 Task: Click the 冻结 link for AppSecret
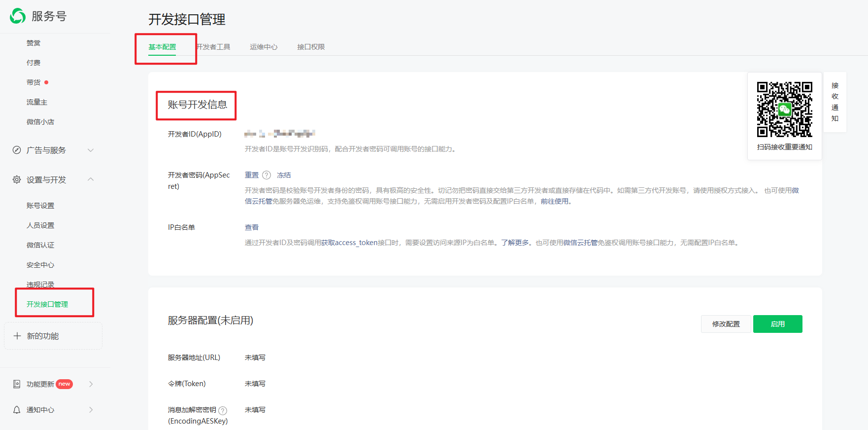click(x=284, y=175)
